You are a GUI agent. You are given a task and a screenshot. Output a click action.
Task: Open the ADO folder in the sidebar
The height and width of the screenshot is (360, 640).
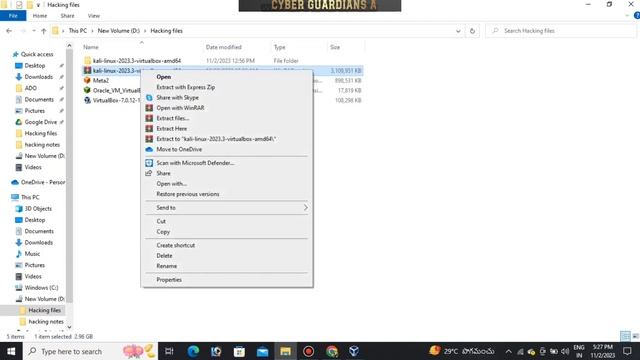31,88
